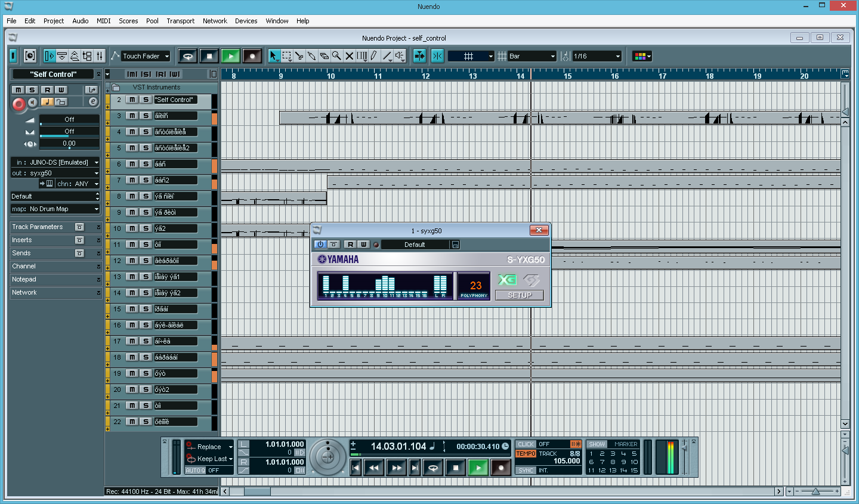
Task: Click Fast Forward in transport panel
Action: (x=397, y=468)
